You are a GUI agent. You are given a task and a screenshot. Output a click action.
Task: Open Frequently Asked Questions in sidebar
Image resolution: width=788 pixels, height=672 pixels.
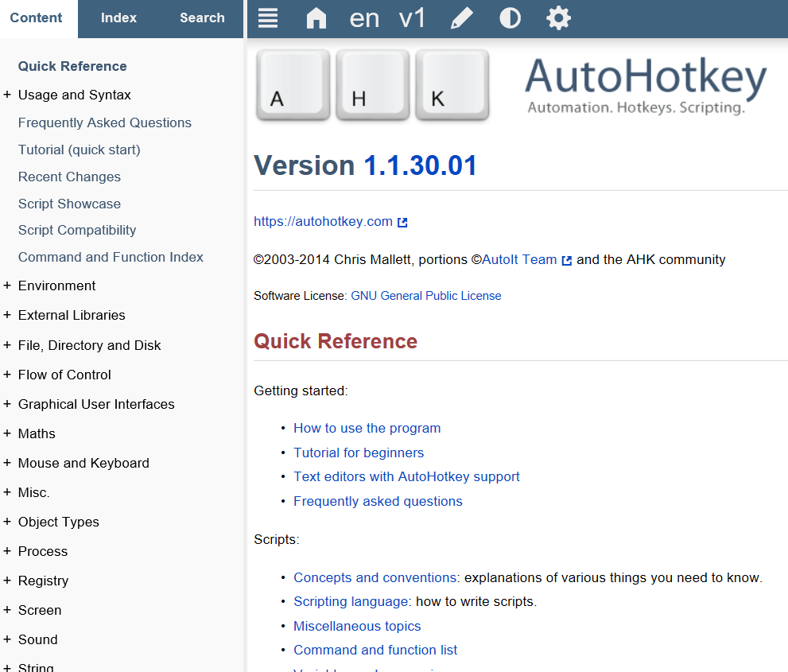click(104, 122)
